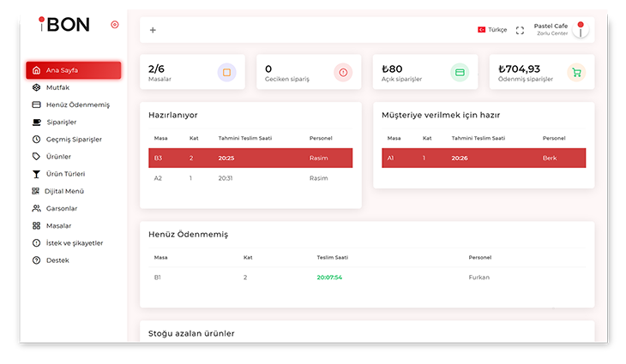Open Mutfak from the sidebar
Screen dimensions: 626x364
click(x=57, y=87)
